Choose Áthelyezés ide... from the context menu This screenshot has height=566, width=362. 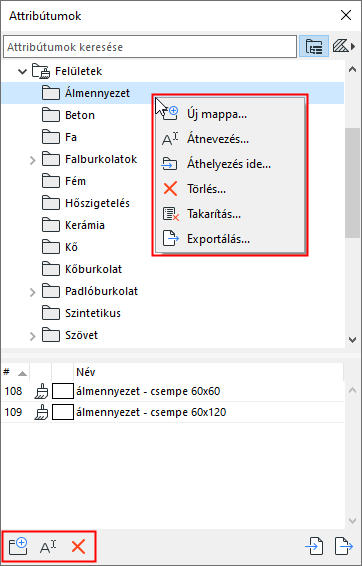pos(230,164)
